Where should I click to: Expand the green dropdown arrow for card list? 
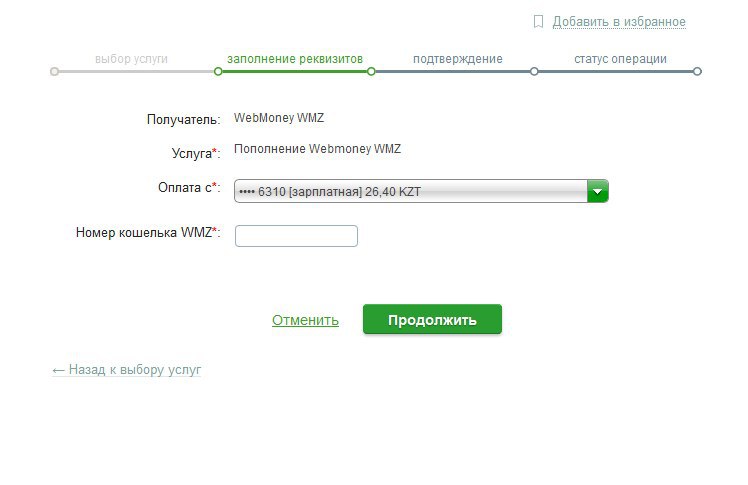[598, 191]
